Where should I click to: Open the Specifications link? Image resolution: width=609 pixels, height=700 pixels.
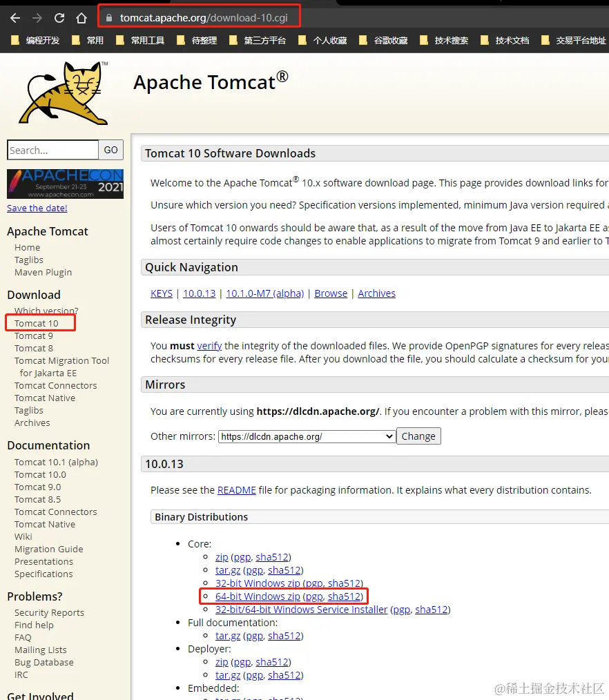point(43,574)
